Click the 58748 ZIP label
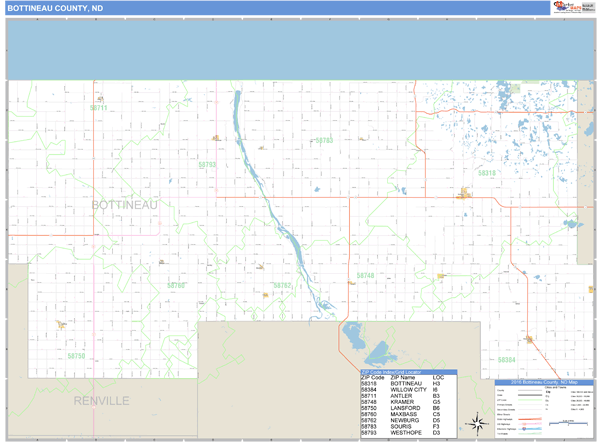 [365, 275]
